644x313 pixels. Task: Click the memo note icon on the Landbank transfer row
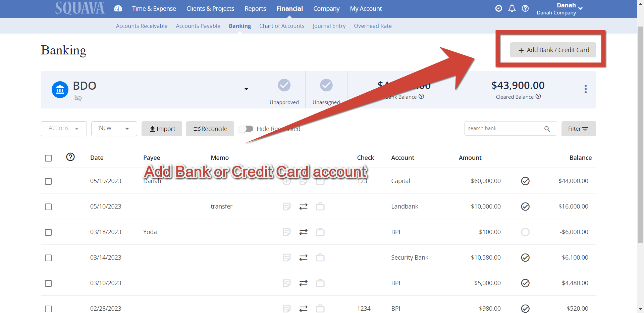pos(286,206)
